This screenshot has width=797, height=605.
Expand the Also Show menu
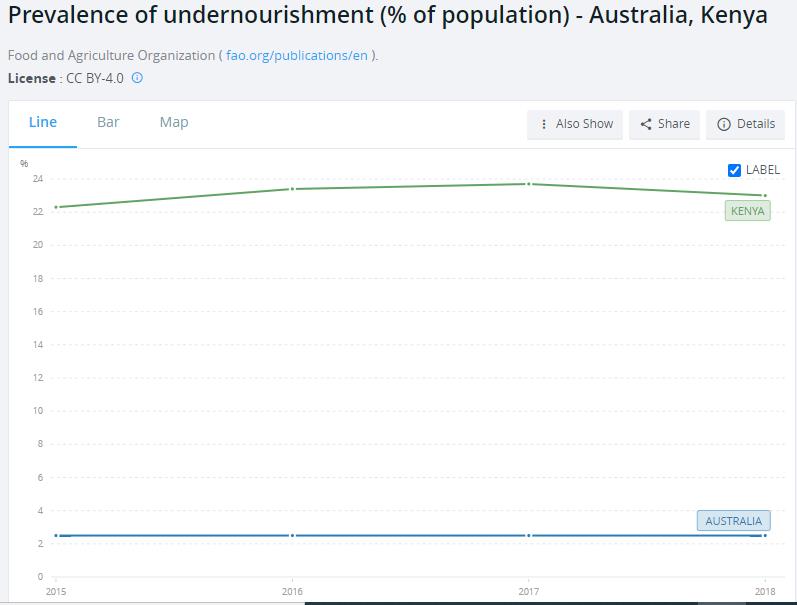(575, 124)
